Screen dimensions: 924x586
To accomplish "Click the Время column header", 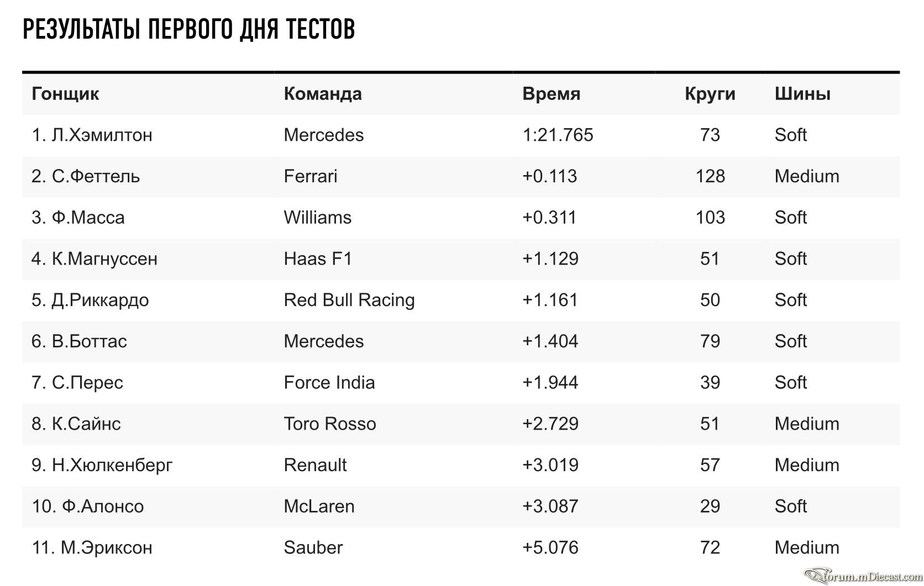I will [551, 94].
